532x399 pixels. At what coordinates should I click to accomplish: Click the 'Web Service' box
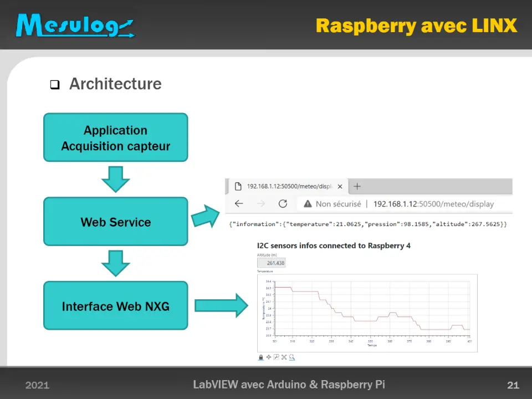pyautogui.click(x=116, y=222)
